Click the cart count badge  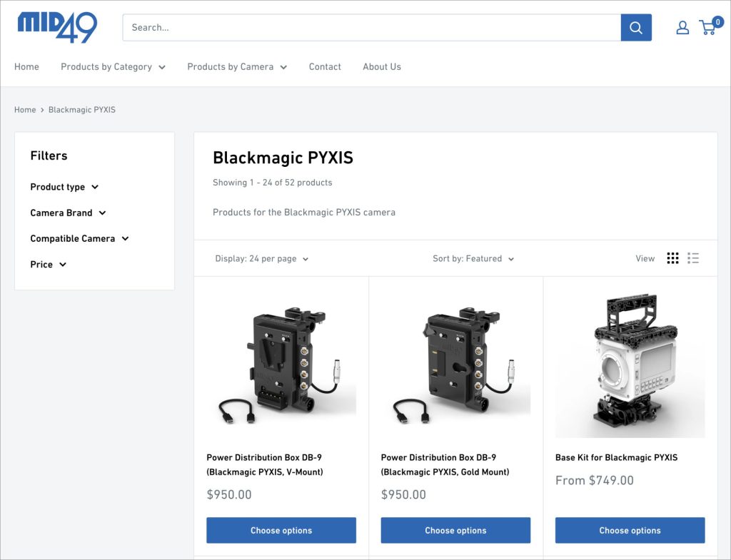tap(717, 21)
